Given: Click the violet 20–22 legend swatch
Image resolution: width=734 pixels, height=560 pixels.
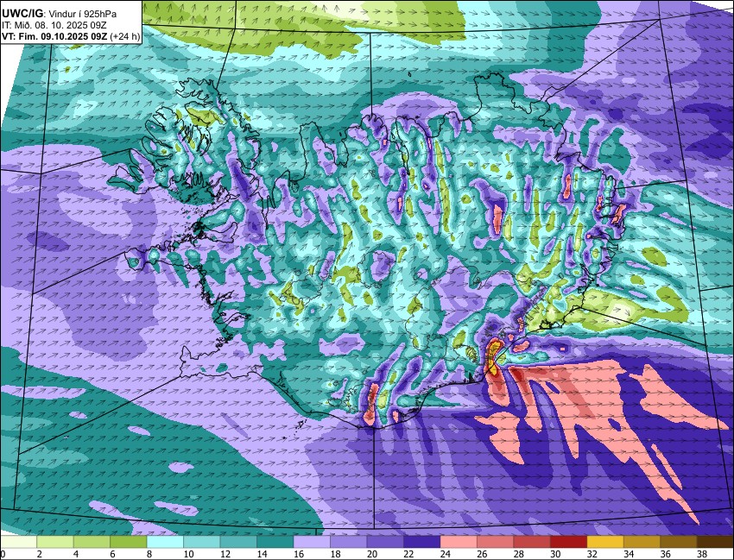Looking at the screenshot, I should pyautogui.click(x=385, y=542).
